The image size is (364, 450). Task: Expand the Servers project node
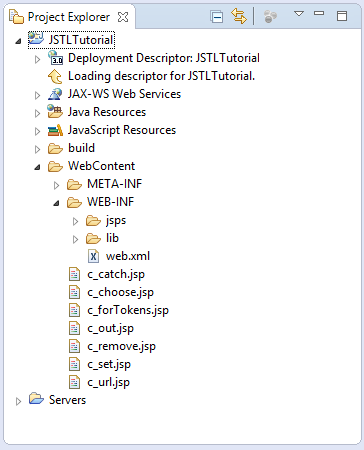[19, 401]
